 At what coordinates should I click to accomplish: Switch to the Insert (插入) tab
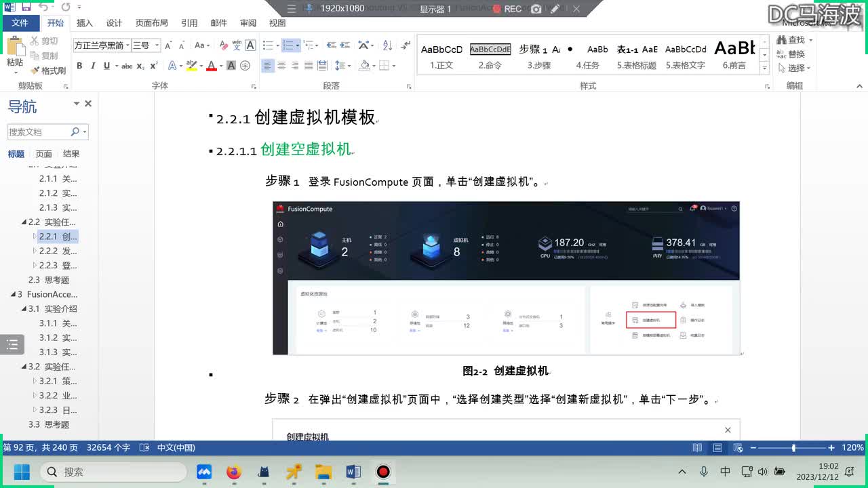click(x=85, y=23)
